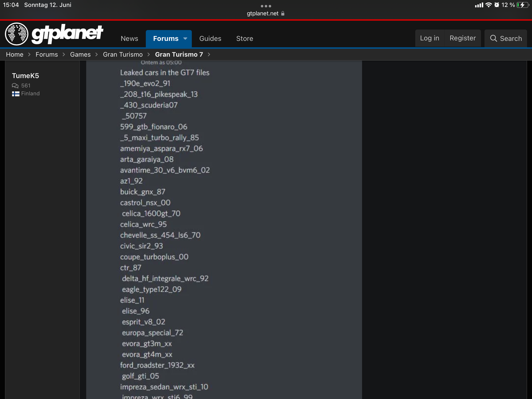Click the 'ctr_87' entry
Image resolution: width=532 pixels, height=399 pixels.
pos(131,268)
